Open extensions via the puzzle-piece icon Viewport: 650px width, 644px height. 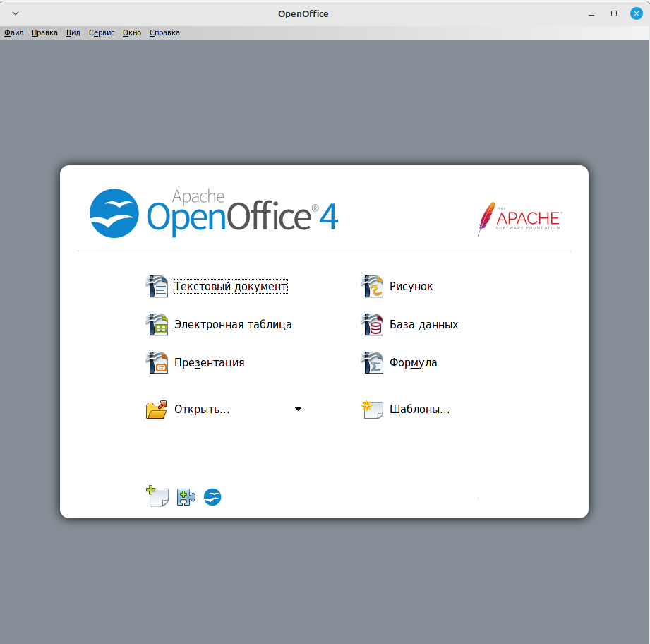(x=185, y=496)
